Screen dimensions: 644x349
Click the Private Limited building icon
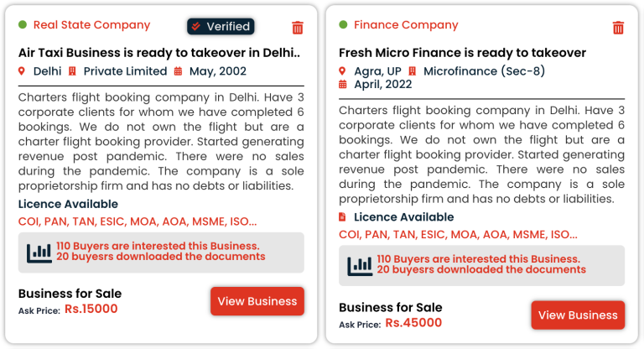72,71
